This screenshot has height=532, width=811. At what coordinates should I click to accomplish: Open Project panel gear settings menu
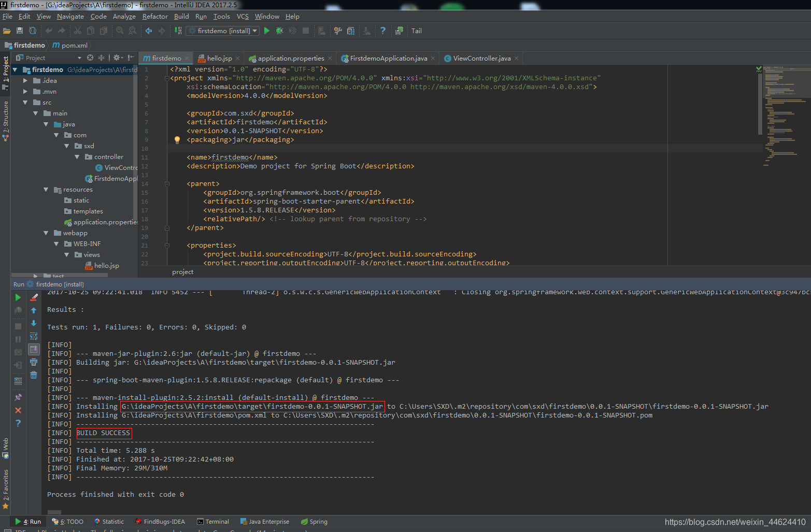pyautogui.click(x=118, y=57)
